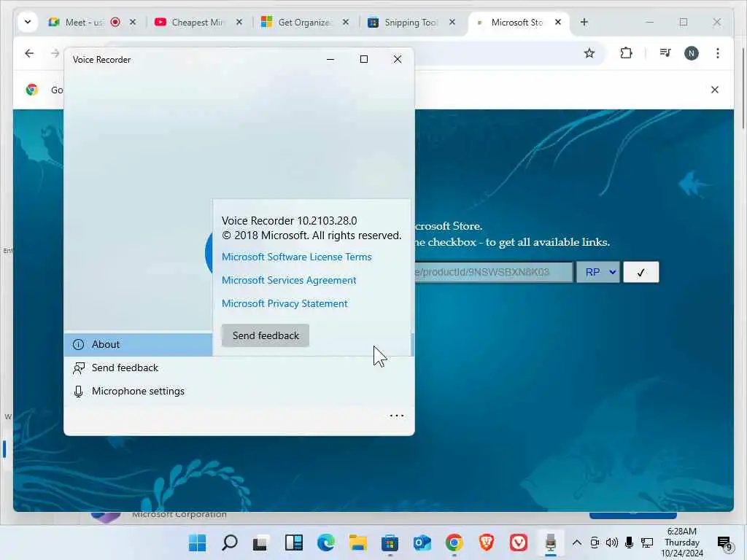Close the Cheapest Mini tab

point(239,22)
